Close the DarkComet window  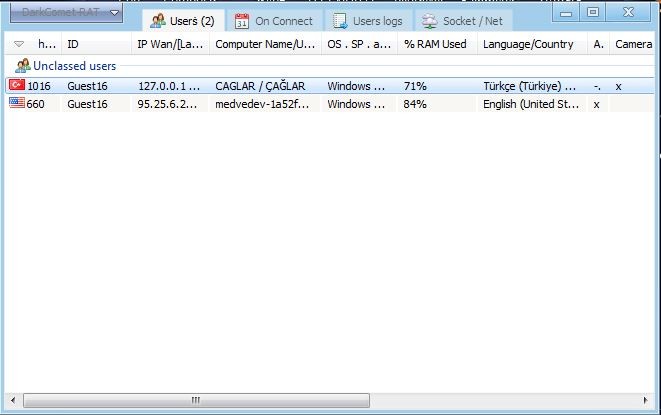[628, 13]
